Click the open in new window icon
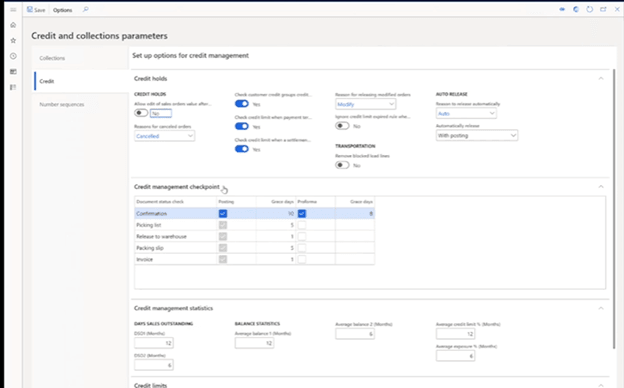The width and height of the screenshot is (624, 388). pos(603,9)
